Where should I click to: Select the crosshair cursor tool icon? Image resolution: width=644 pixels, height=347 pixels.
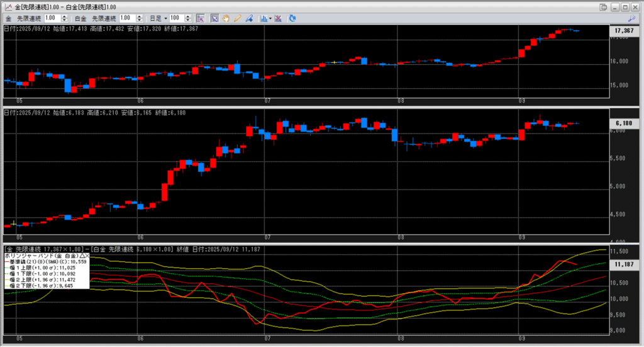click(201, 18)
